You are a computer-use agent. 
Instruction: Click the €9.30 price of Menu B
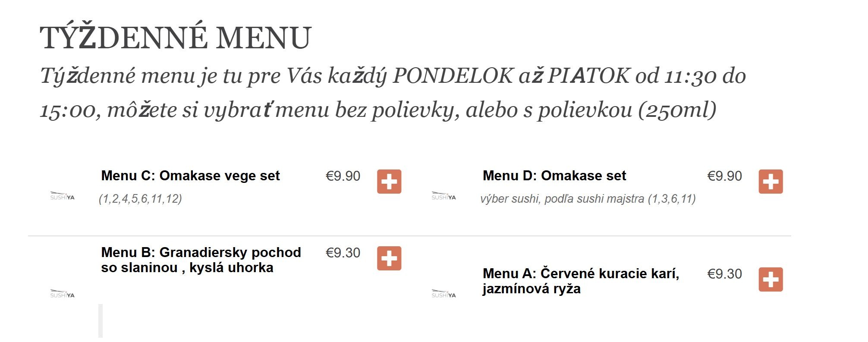click(343, 253)
